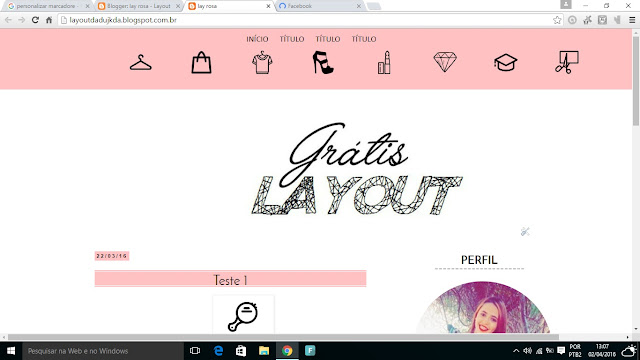Click the shopping bag icon

[201, 62]
